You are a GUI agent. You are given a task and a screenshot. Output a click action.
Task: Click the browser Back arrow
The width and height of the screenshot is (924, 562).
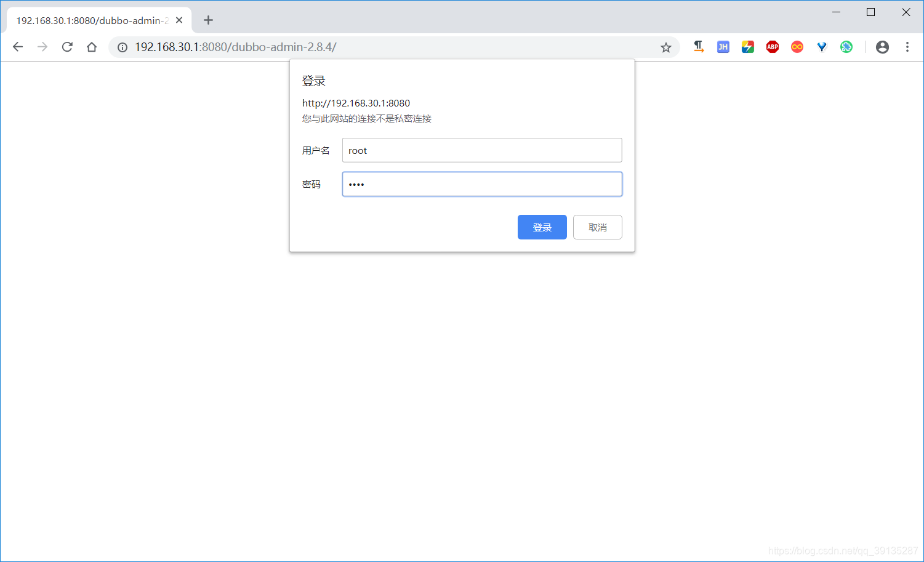coord(18,47)
